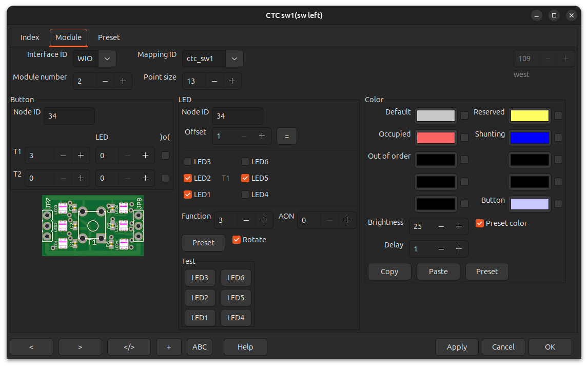The height and width of the screenshot is (367, 588).
Task: Click the + button in bottom bar
Action: coord(169,347)
